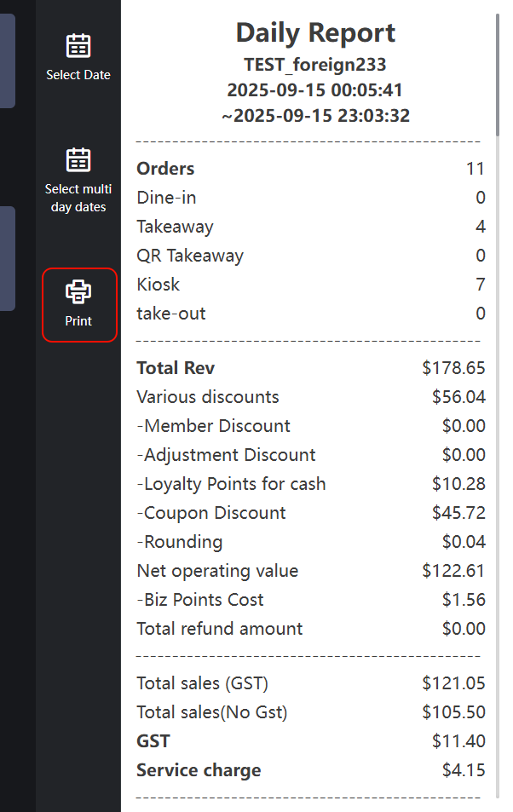Click the "Daily Report" heading
This screenshot has width=513, height=812.
(315, 33)
